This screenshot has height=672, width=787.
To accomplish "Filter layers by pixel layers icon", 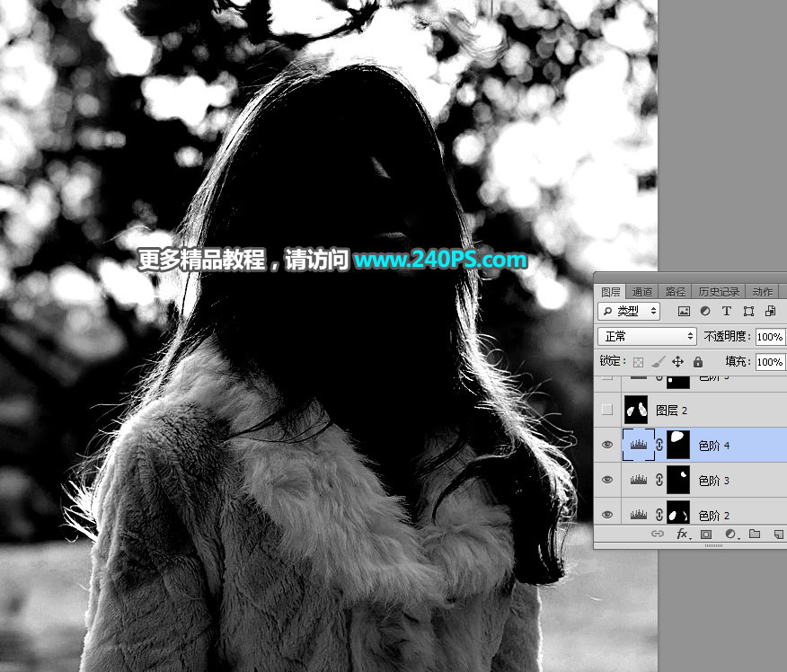I will coord(684,311).
